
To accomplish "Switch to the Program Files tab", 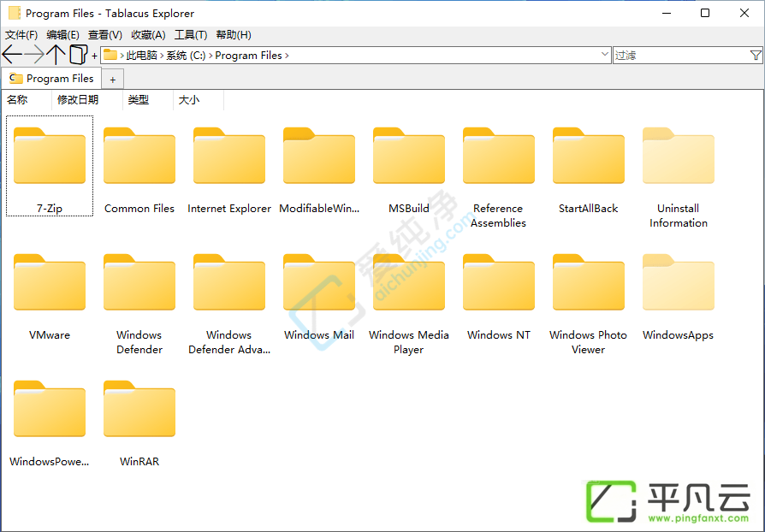I will coord(51,78).
